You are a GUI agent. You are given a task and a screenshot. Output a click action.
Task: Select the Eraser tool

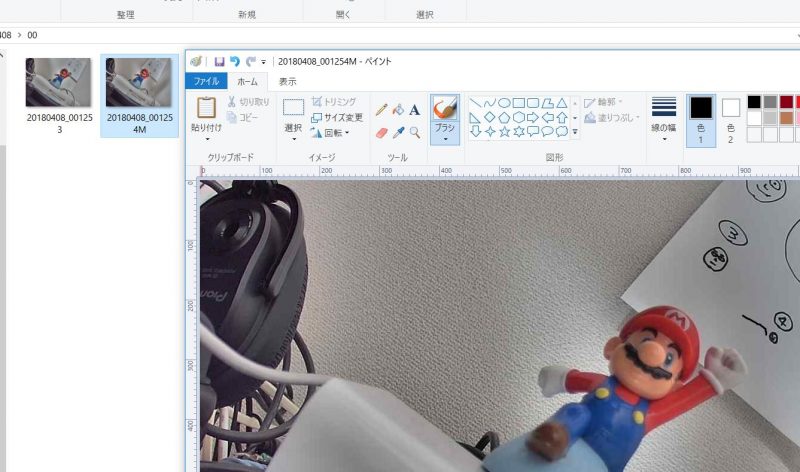382,133
